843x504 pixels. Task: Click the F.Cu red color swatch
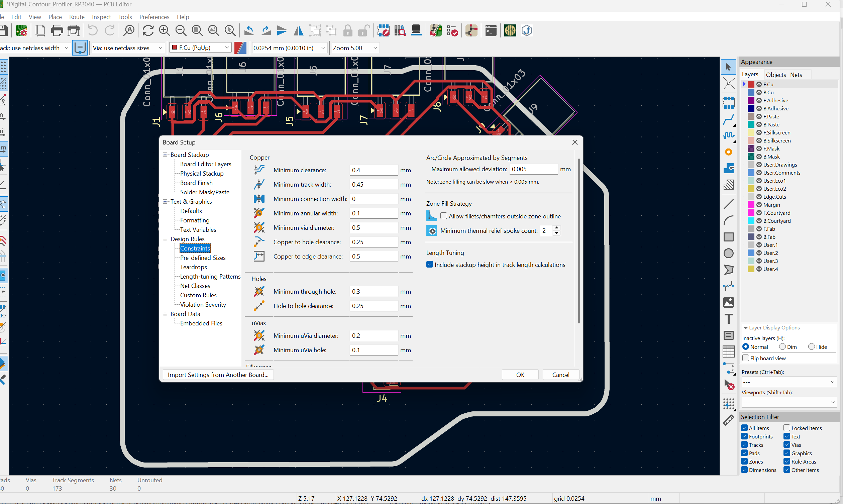751,84
